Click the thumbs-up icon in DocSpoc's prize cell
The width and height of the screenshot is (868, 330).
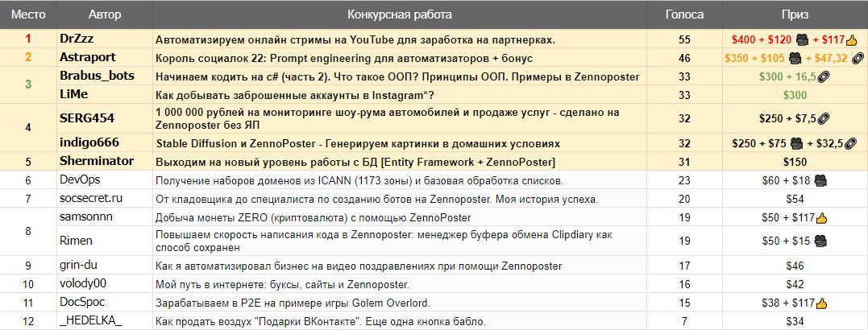pos(821,303)
